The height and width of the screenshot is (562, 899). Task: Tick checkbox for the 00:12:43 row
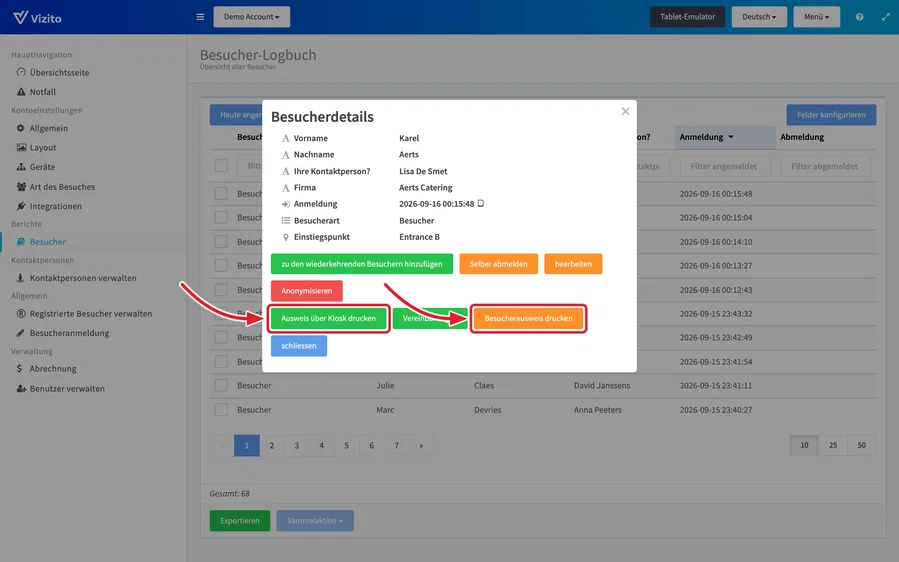[x=221, y=290]
